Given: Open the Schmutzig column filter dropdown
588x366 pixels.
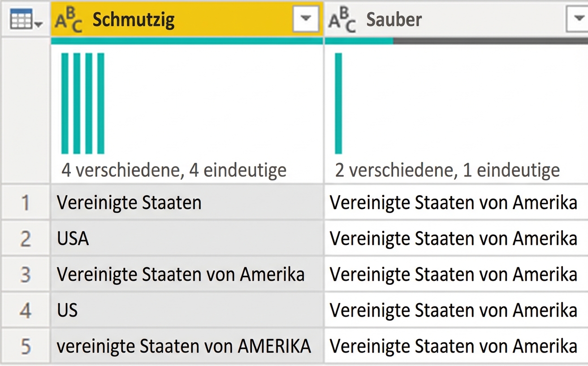Looking at the screenshot, I should pyautogui.click(x=307, y=19).
